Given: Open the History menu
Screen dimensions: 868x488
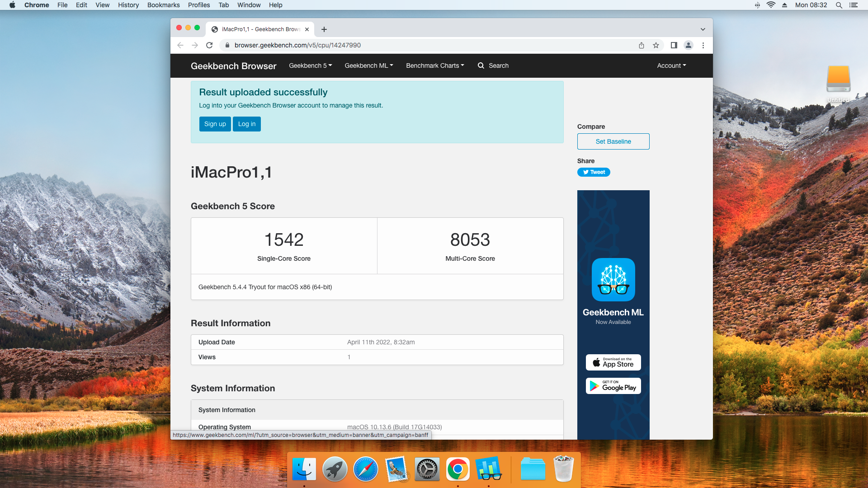Looking at the screenshot, I should point(128,5).
